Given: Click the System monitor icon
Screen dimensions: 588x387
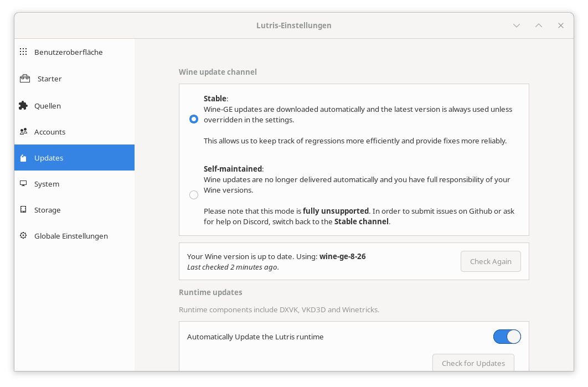Looking at the screenshot, I should pos(23,184).
